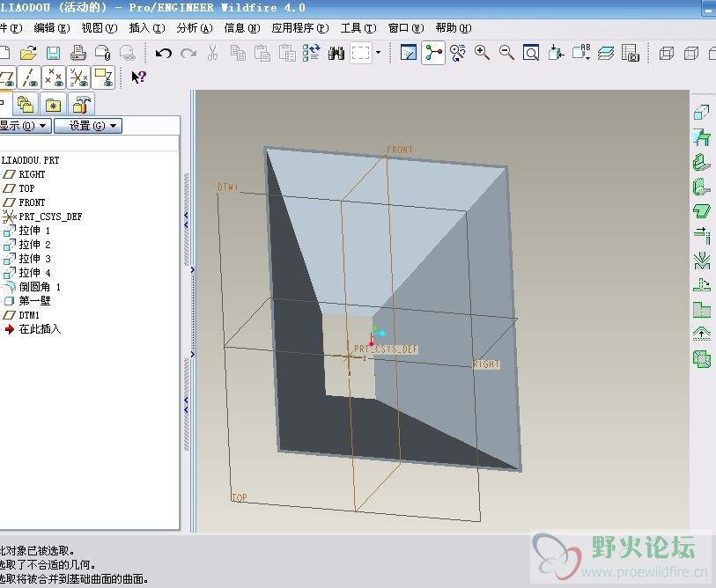This screenshot has width=716, height=588.
Task: Open an existing file with the folder icon
Action: click(x=28, y=54)
